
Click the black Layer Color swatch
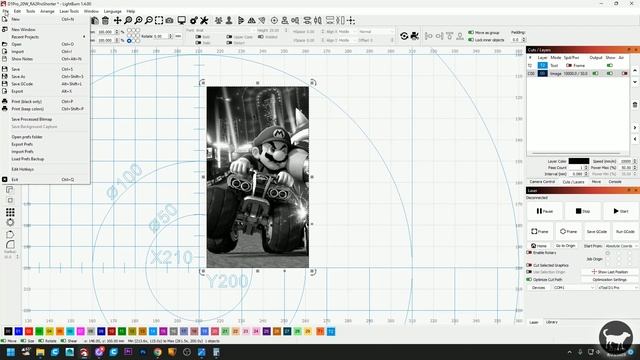coord(579,161)
